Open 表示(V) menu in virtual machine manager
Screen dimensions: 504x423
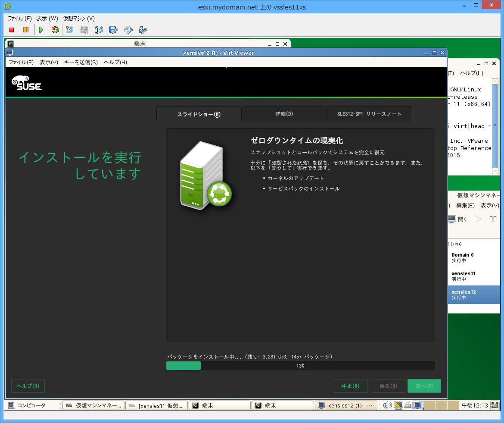490,205
